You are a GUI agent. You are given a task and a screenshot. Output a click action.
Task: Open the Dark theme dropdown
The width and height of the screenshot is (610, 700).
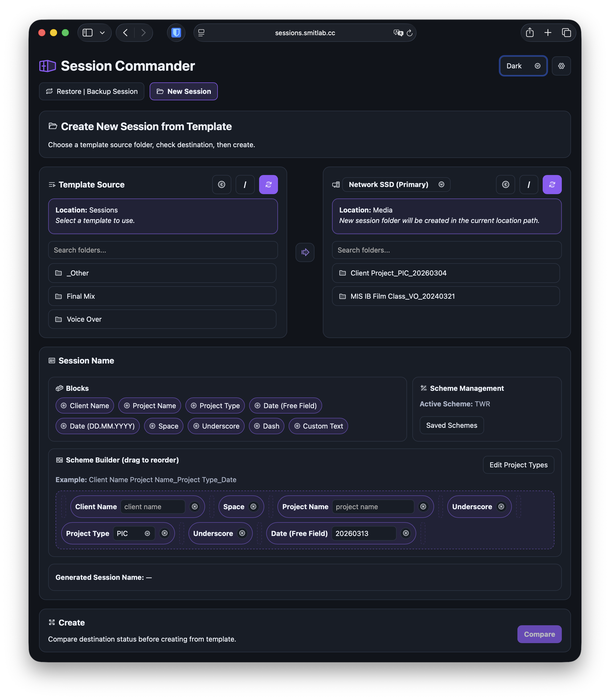pyautogui.click(x=523, y=66)
